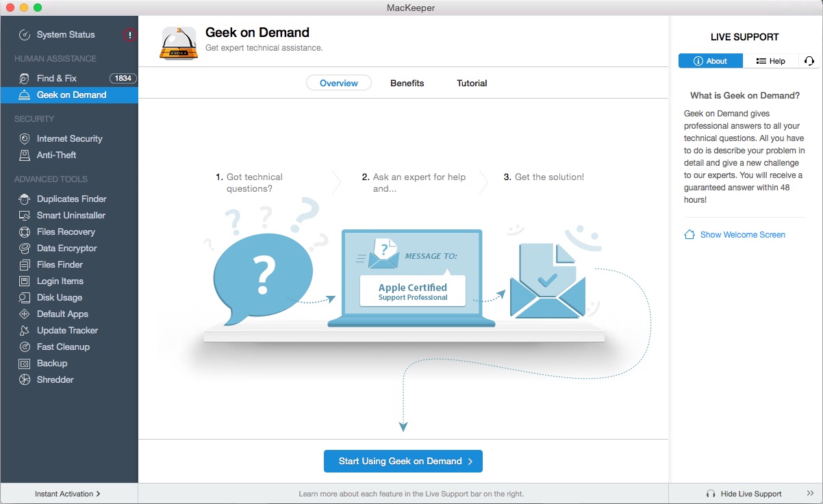The width and height of the screenshot is (823, 504).
Task: Click the 'Get the solution!' step text
Action: pyautogui.click(x=549, y=177)
